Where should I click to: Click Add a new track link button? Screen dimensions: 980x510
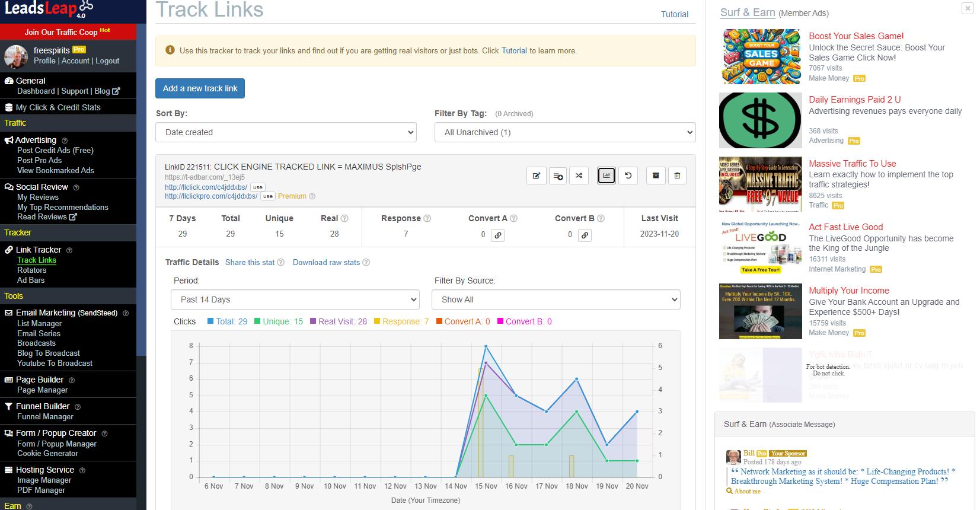(x=200, y=88)
